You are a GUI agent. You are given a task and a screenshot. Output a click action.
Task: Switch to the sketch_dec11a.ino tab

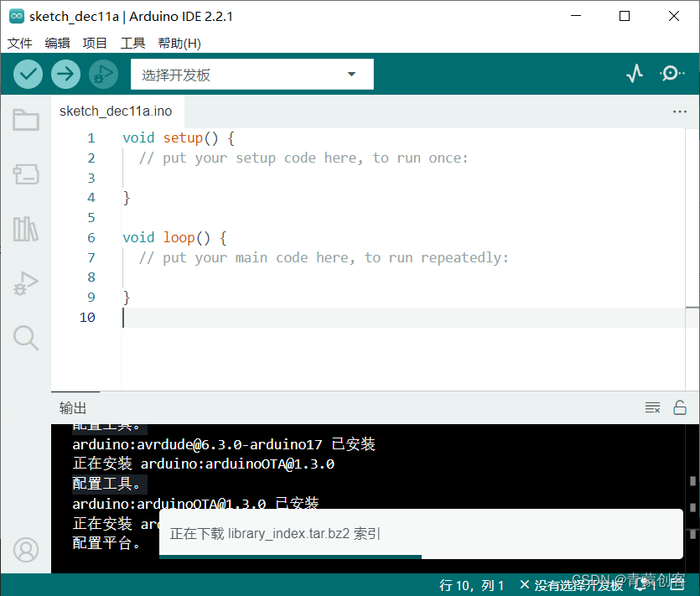click(117, 110)
